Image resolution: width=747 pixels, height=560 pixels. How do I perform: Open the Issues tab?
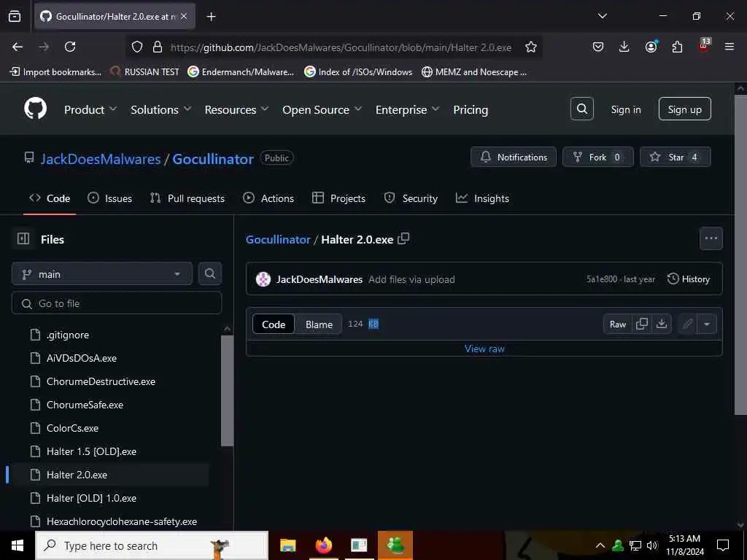(109, 198)
